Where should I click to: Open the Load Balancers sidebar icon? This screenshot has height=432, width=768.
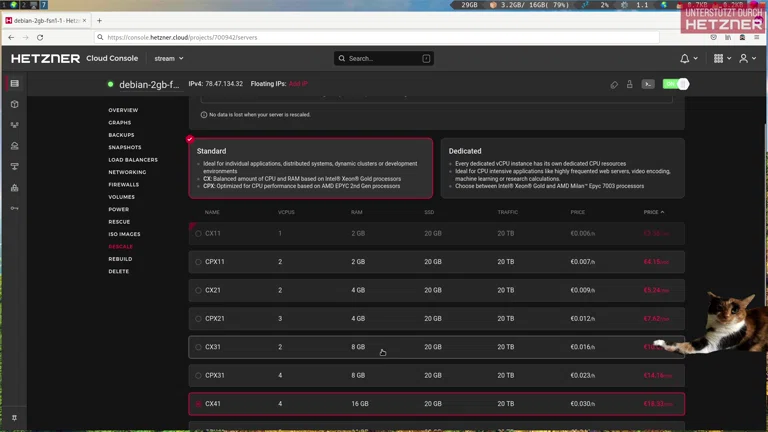click(x=15, y=125)
